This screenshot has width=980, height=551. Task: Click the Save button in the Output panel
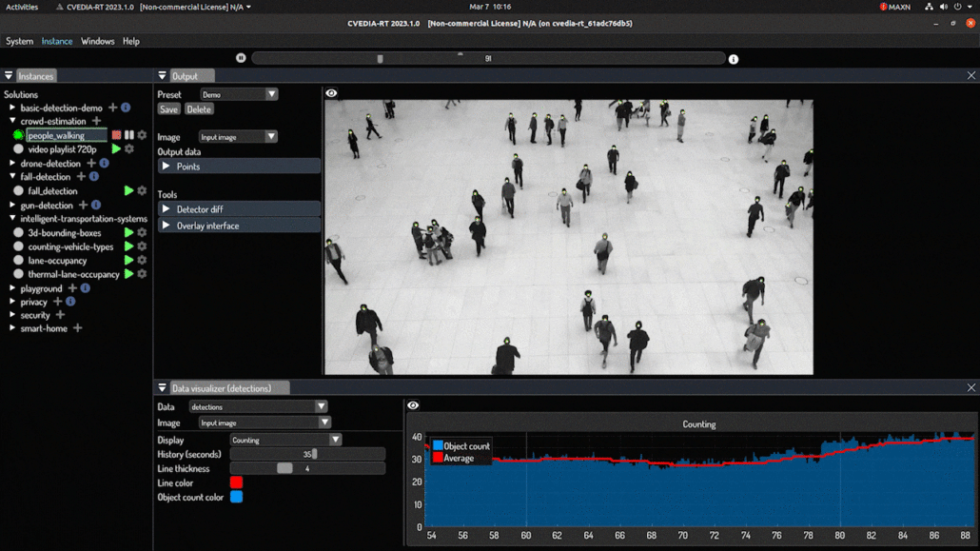(x=168, y=108)
